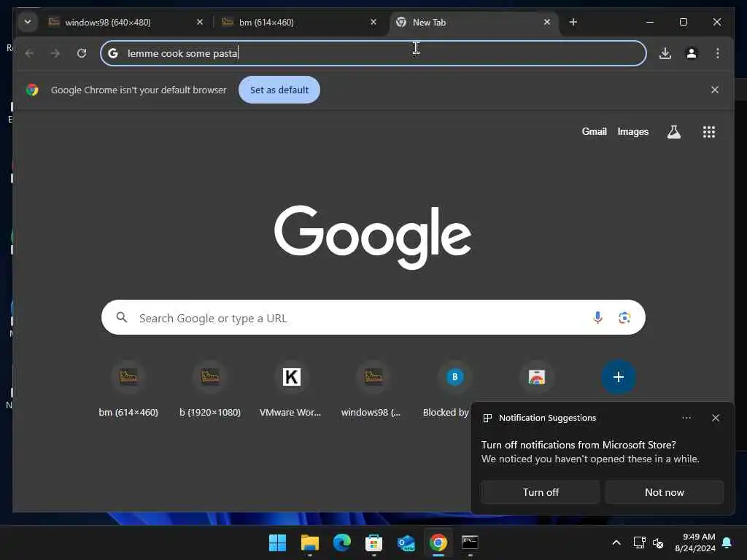
Task: Maximize the Chrome window
Action: (x=683, y=23)
